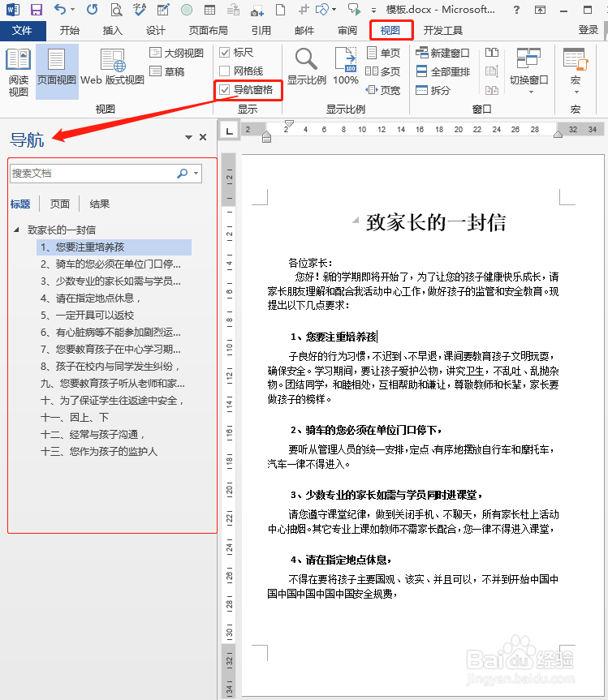
Task: Select the 标题 headings tab in navigation
Action: 20,204
